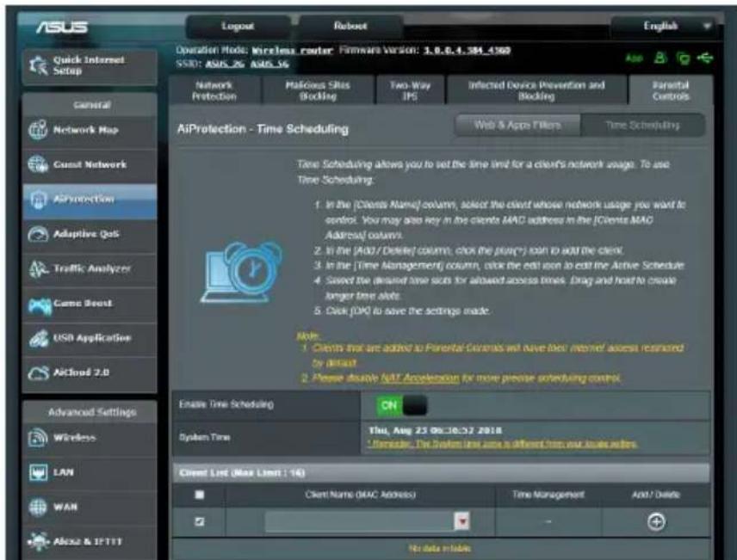Click the Network Map globe icon
Viewport: 737px width, 560px height.
[x=38, y=130]
